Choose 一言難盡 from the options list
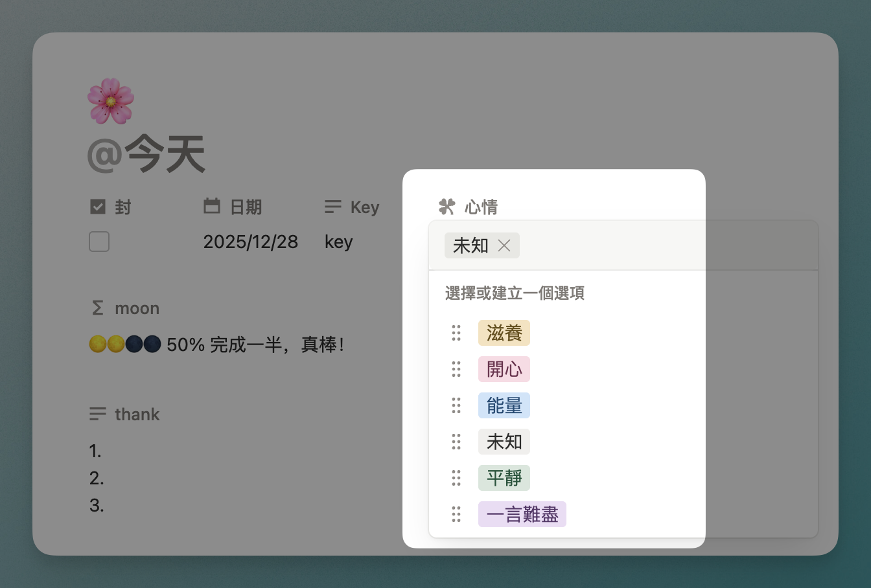871x588 pixels. (x=522, y=514)
